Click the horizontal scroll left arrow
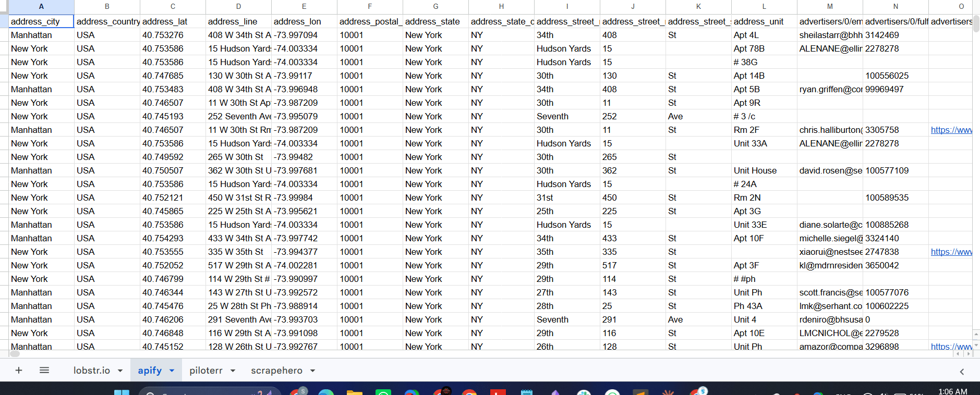Image resolution: width=980 pixels, height=395 pixels. tap(958, 354)
